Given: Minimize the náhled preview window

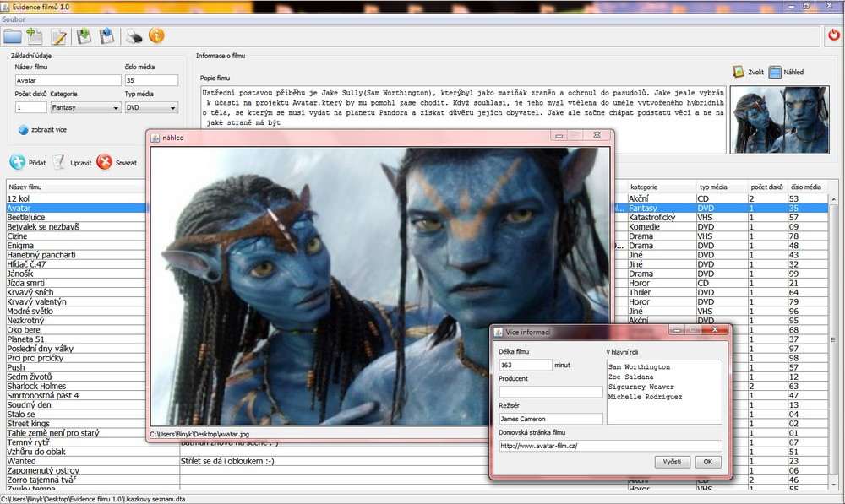Looking at the screenshot, I should 559,135.
